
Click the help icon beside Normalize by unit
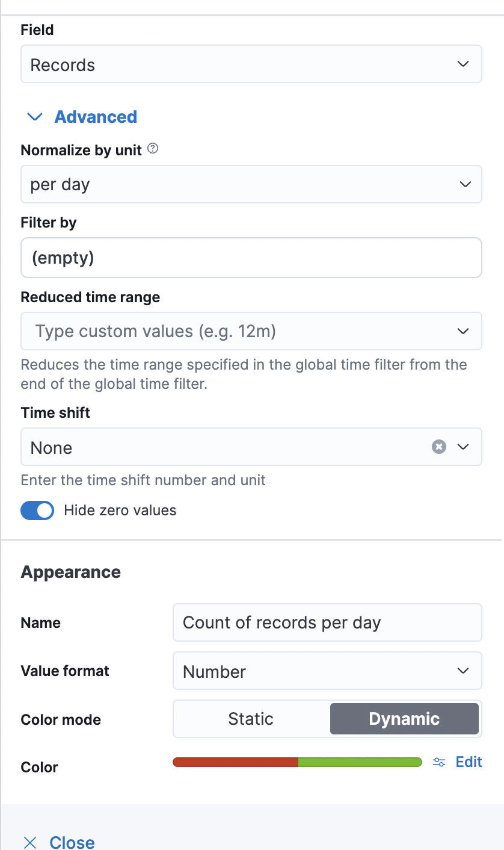(152, 148)
